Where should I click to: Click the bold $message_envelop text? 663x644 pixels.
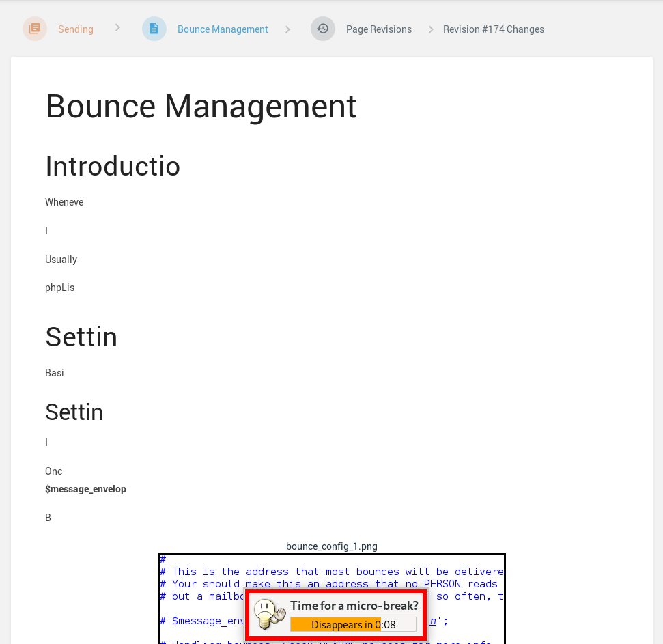coord(85,489)
